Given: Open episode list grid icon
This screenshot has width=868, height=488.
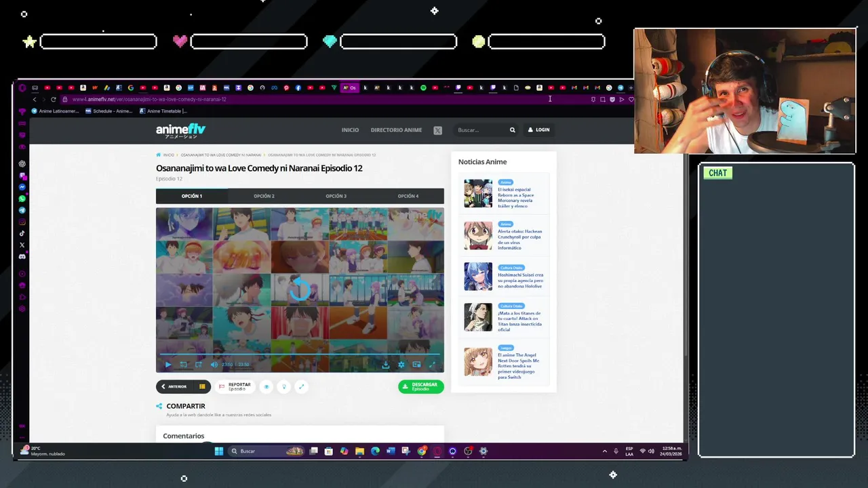Looking at the screenshot, I should click(x=202, y=386).
